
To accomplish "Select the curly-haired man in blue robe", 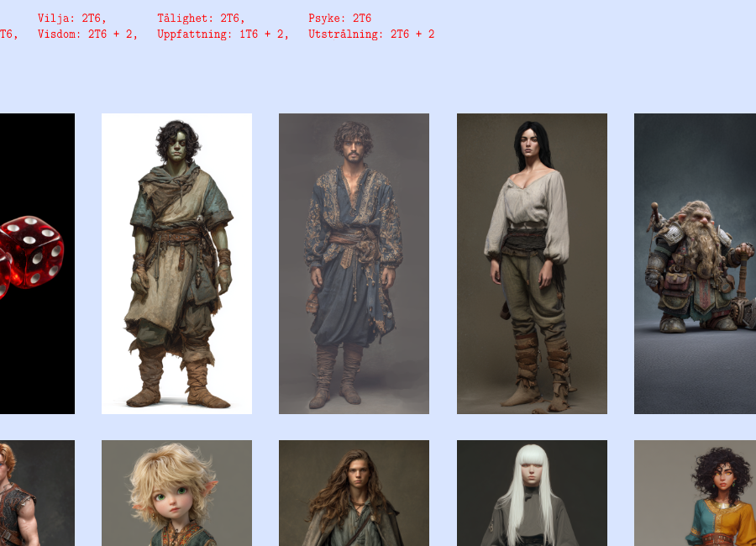I will [354, 264].
